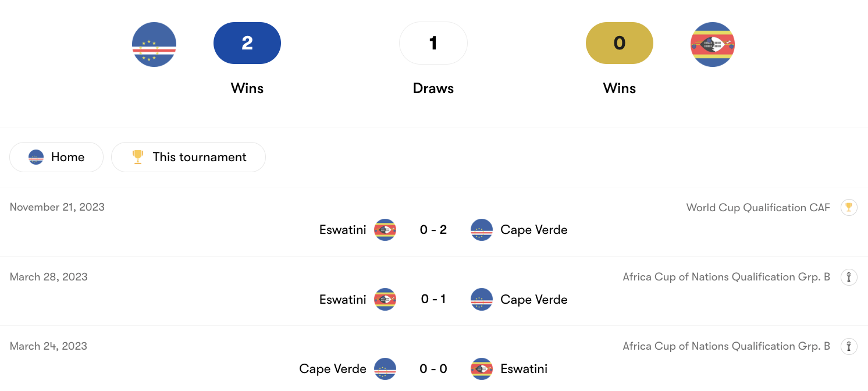Click Eswatini flag in March 28 match

385,300
